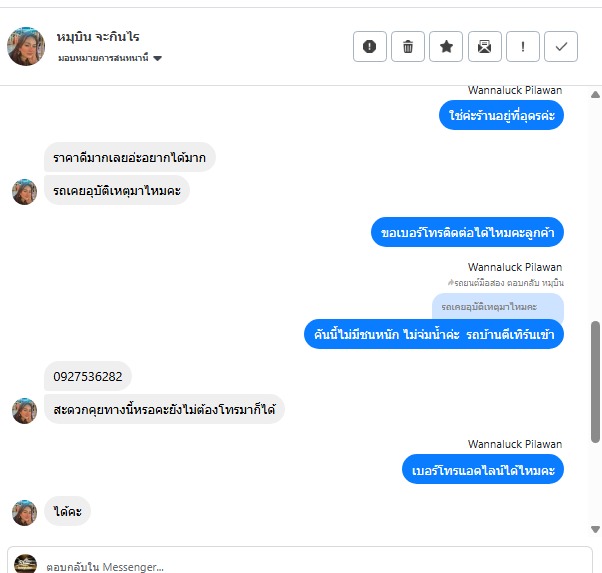Mark conversation as done with checkmark
602x573 pixels.
click(x=561, y=46)
